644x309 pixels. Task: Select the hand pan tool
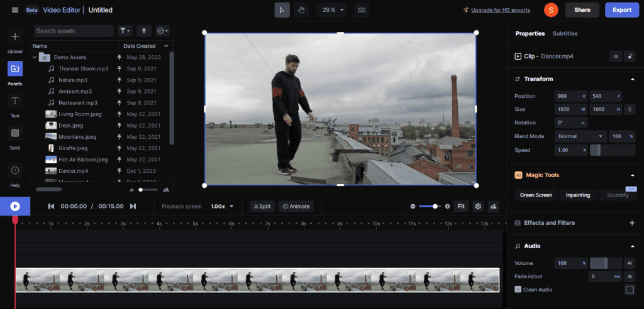click(x=301, y=10)
